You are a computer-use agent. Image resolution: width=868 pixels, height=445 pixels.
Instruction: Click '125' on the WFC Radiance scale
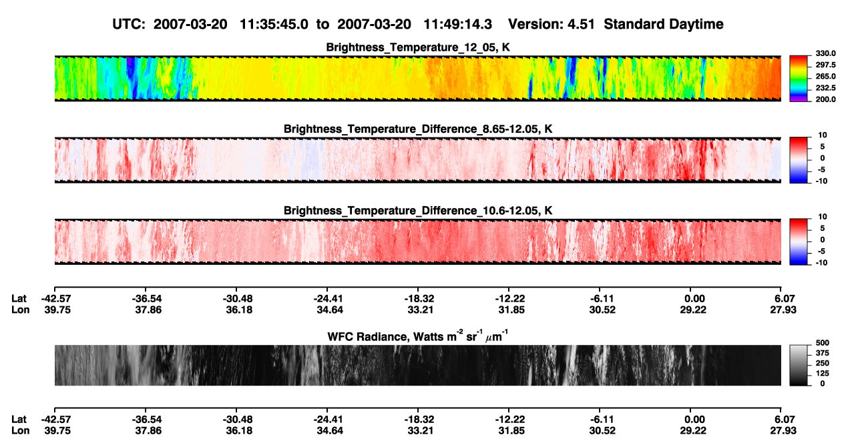point(823,373)
